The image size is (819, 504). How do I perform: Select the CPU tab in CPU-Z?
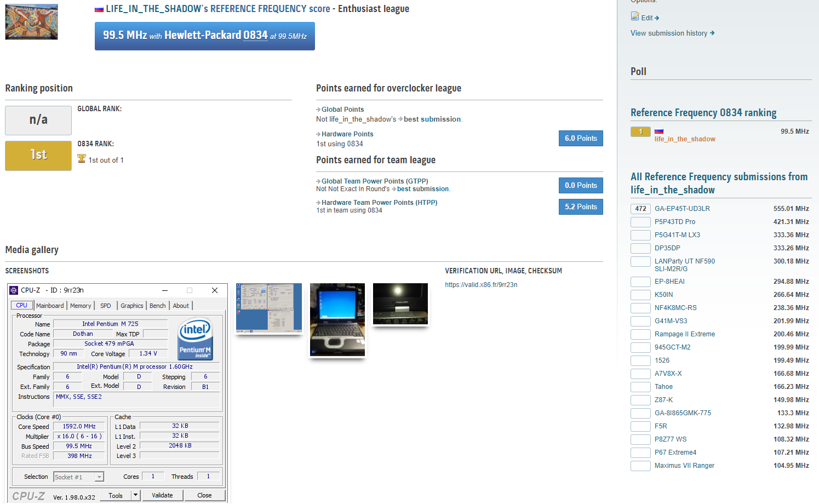pyautogui.click(x=22, y=305)
